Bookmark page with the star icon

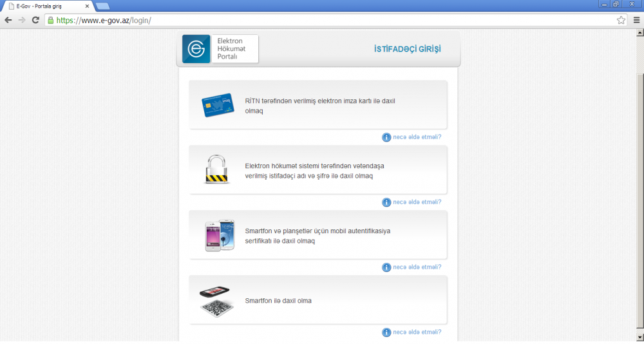pos(621,20)
